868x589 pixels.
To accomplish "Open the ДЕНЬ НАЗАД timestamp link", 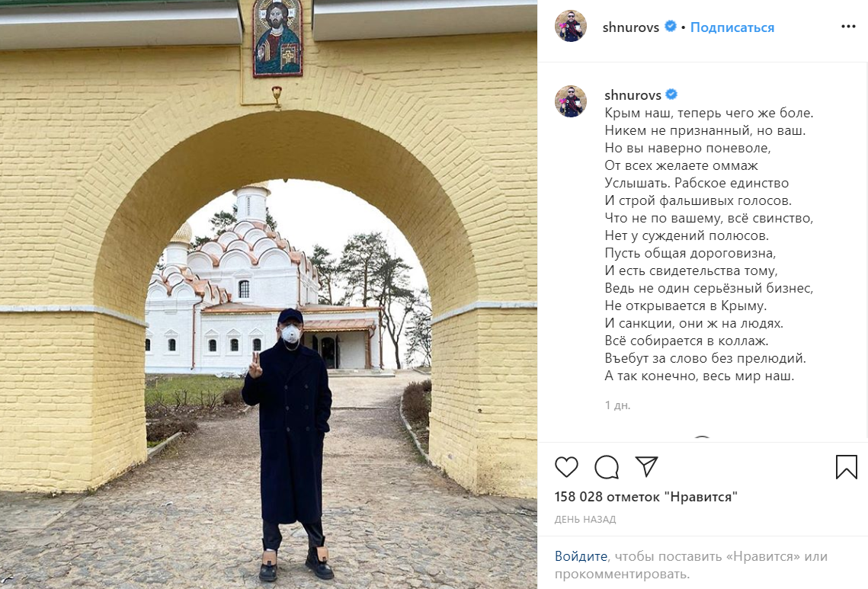I will 585,519.
